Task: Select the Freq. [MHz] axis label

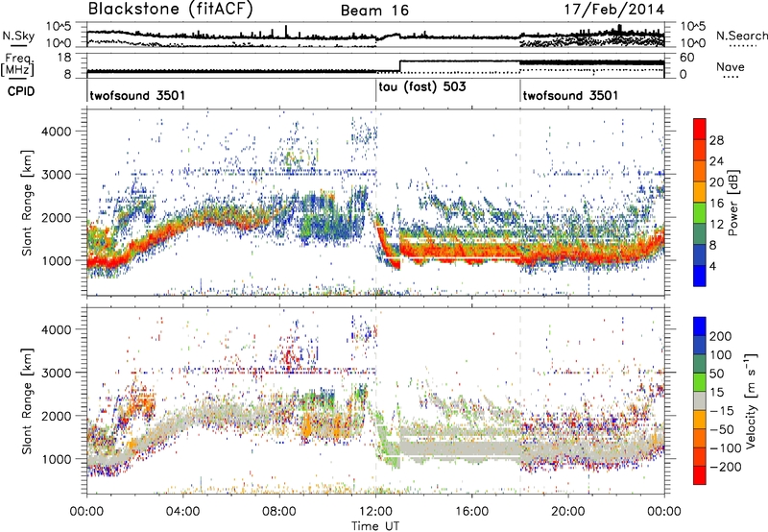Action: [x=17, y=64]
